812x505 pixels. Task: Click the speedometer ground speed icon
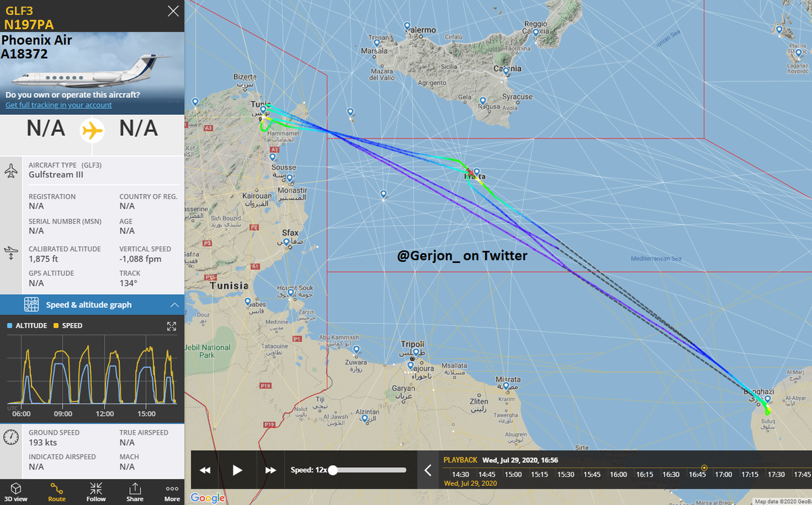pos(11,437)
